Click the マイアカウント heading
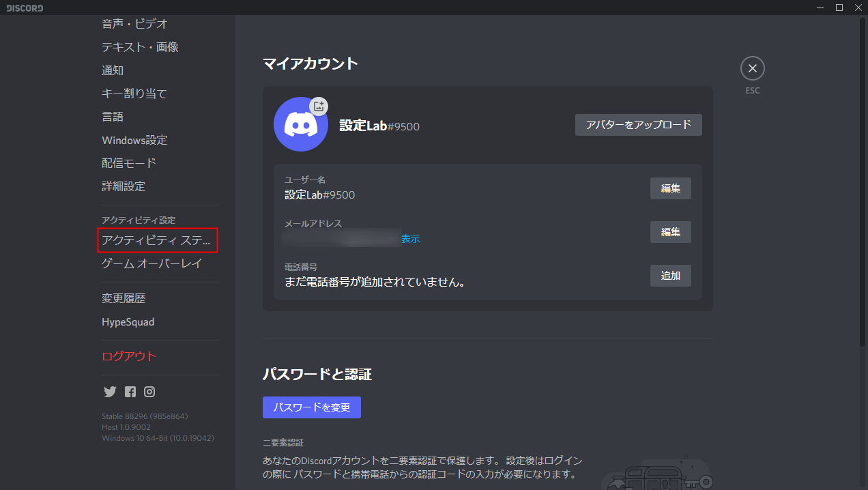The image size is (868, 490). [310, 63]
